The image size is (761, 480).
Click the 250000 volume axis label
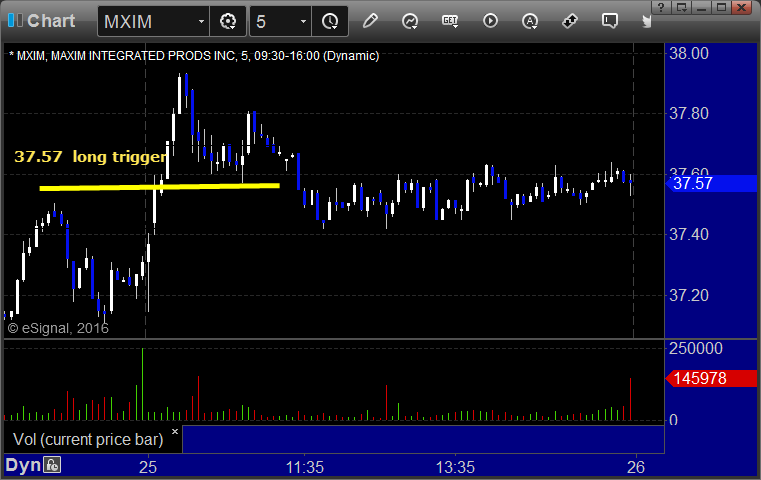point(695,348)
